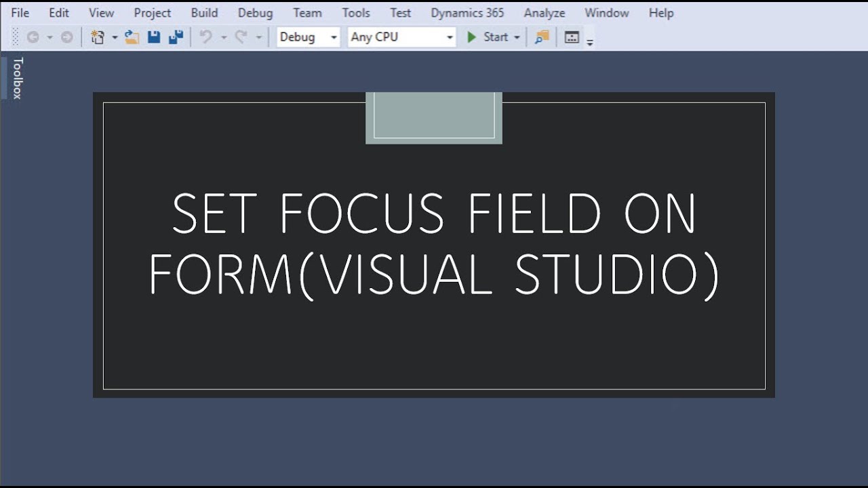Click the Save icon

click(x=154, y=37)
